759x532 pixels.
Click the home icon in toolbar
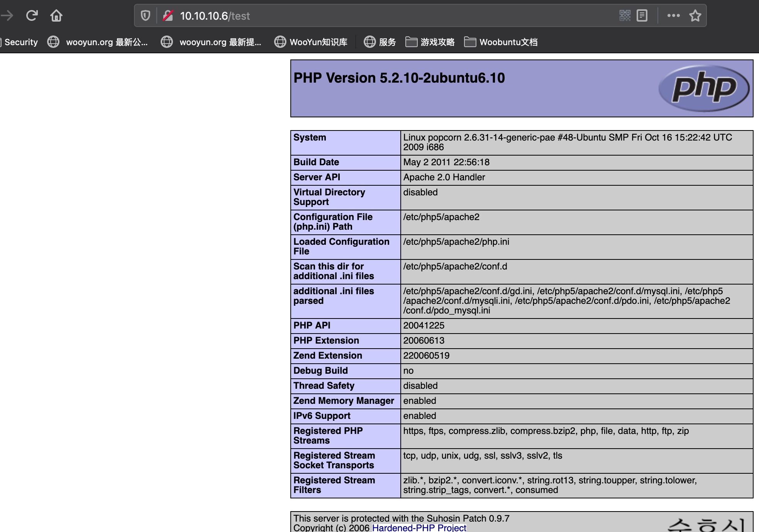(x=56, y=16)
